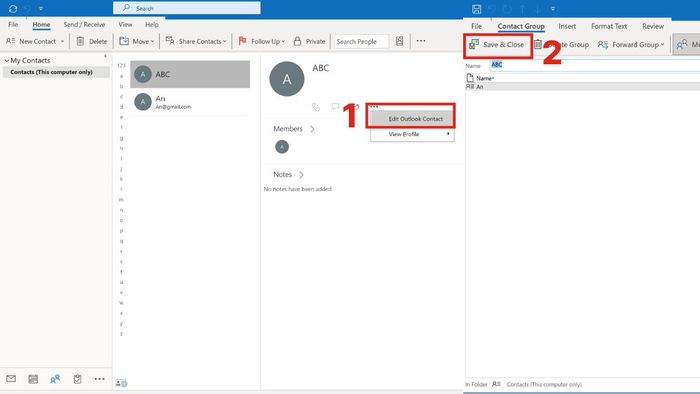
Task: Click the Delete Group trash icon
Action: click(x=538, y=44)
